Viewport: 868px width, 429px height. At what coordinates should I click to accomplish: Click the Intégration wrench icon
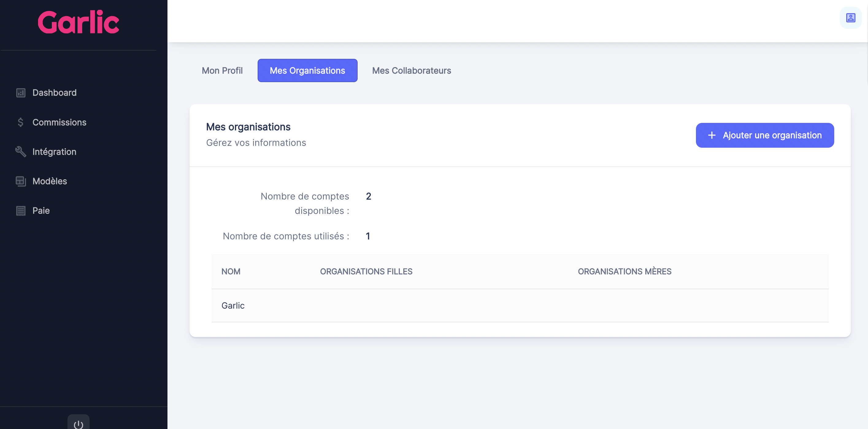point(21,152)
